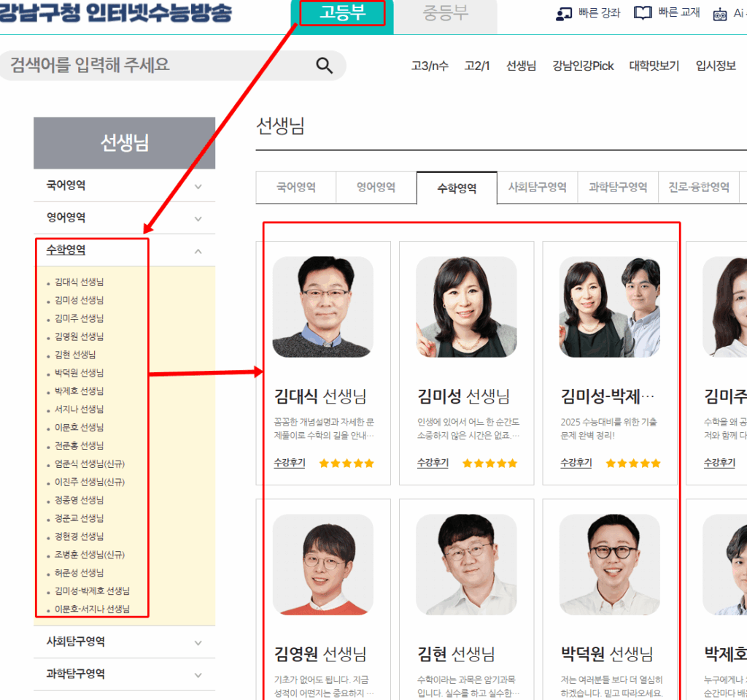Select 김미주 선생님 in the sidebar list

tap(80, 318)
